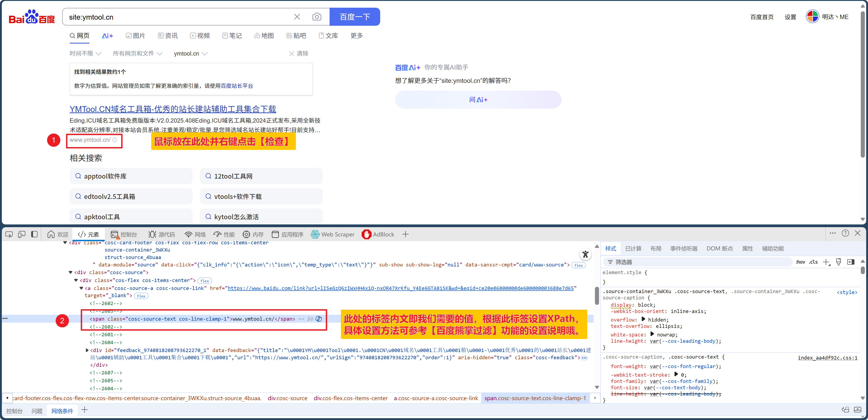The width and height of the screenshot is (868, 420).
Task: Click related search vtools+软件下载
Action: [261, 196]
